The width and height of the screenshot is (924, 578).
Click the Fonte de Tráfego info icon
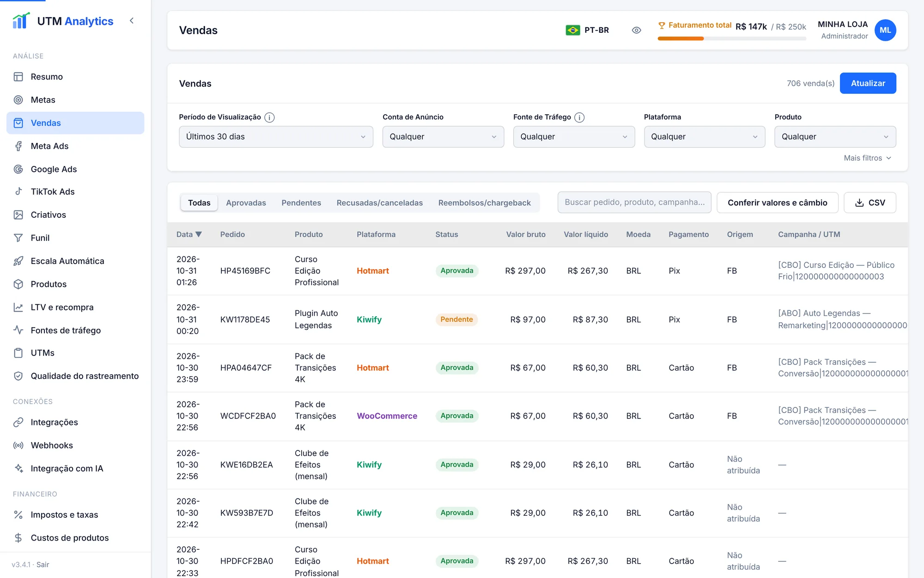[579, 117]
